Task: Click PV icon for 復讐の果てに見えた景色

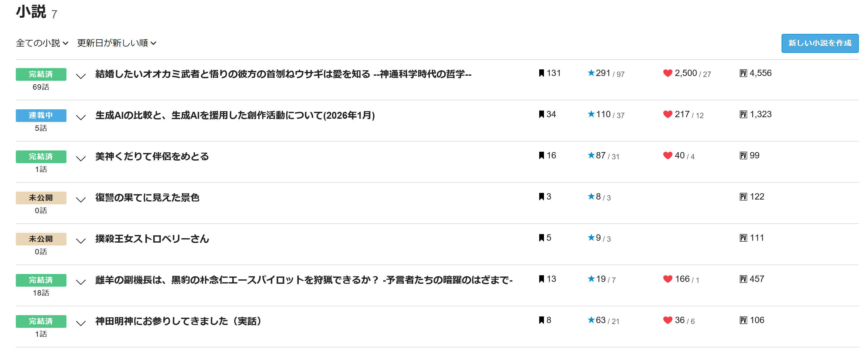Action: (x=743, y=197)
